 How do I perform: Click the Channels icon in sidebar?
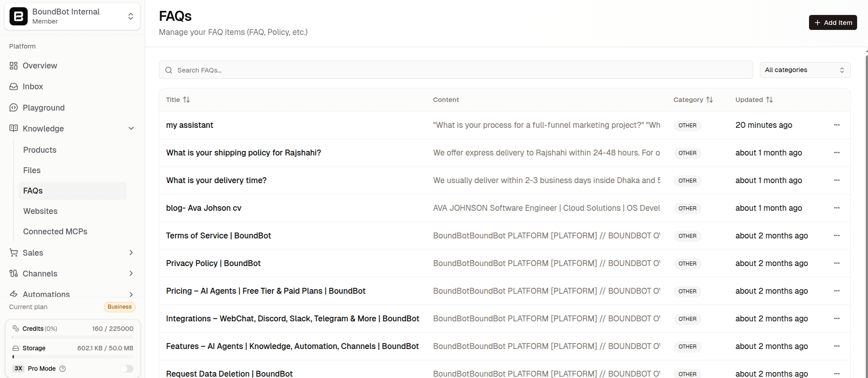coord(14,273)
